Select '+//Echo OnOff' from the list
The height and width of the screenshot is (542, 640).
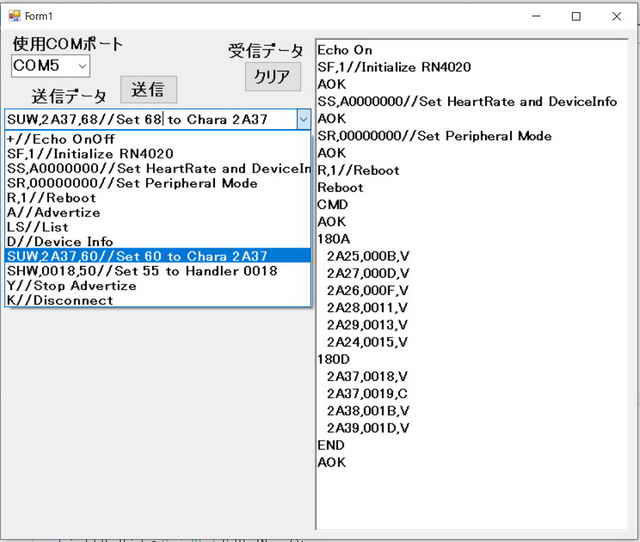158,139
